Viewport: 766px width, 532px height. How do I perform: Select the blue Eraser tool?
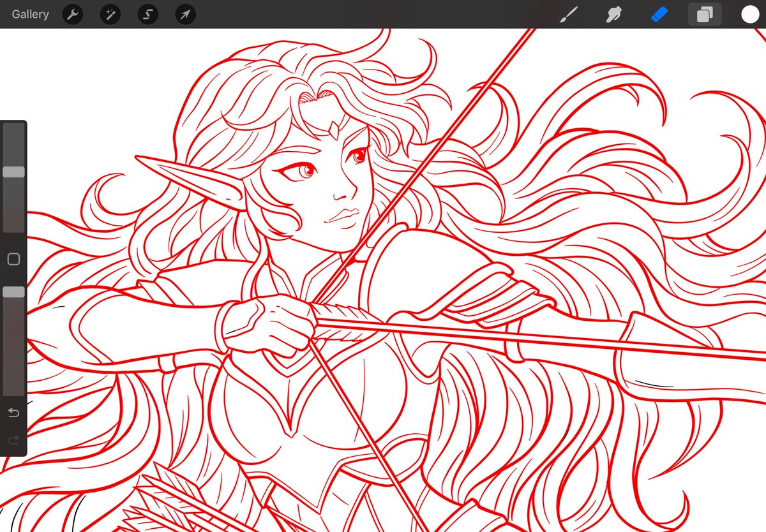[659, 14]
